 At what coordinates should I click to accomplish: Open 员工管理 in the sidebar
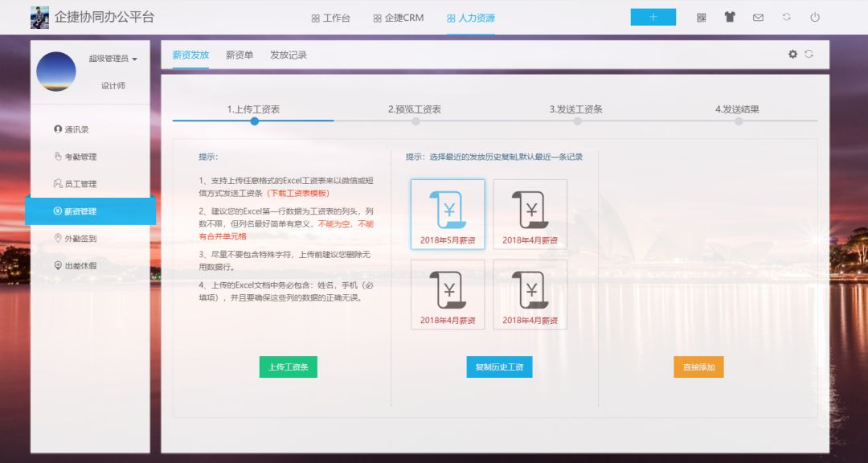76,184
